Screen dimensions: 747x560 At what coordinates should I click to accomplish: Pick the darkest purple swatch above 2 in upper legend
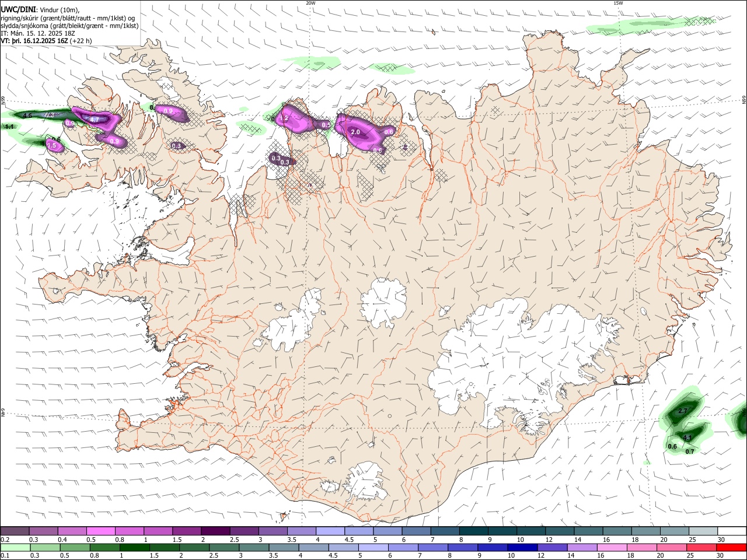pos(215,531)
